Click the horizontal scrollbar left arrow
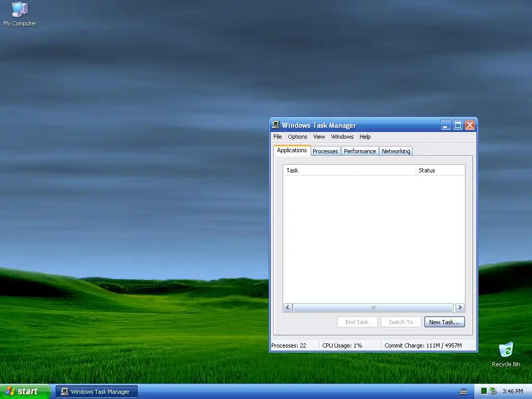Screen dimensions: 532x399 288,308
